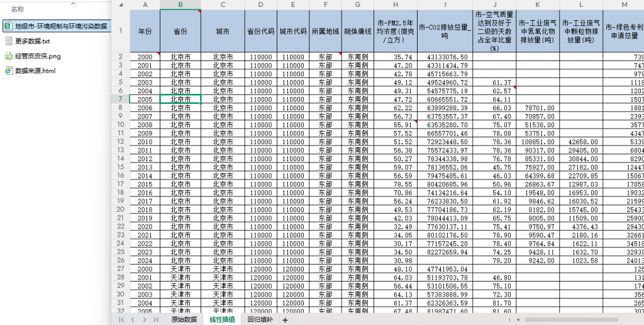Image resolution: width=644 pixels, height=325 pixels.
Task: Click the PM2.5 cell with value 35.74
Action: pos(396,57)
